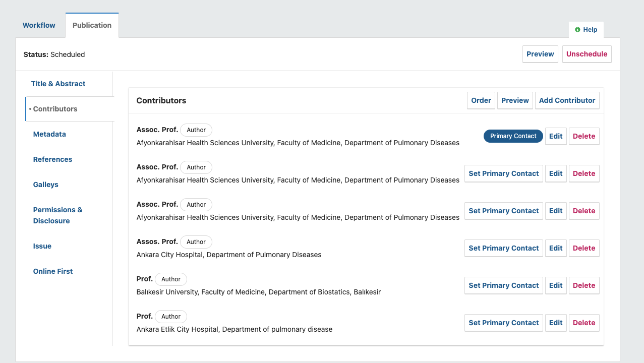Set Ankara City Hospital author as primary contact
This screenshot has width=644, height=363.
[504, 248]
